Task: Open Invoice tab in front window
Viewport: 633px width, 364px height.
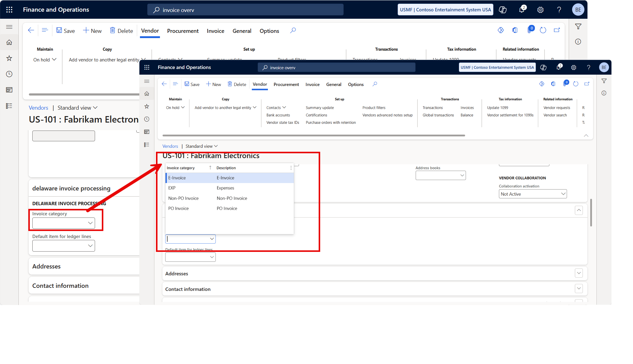Action: coord(313,84)
